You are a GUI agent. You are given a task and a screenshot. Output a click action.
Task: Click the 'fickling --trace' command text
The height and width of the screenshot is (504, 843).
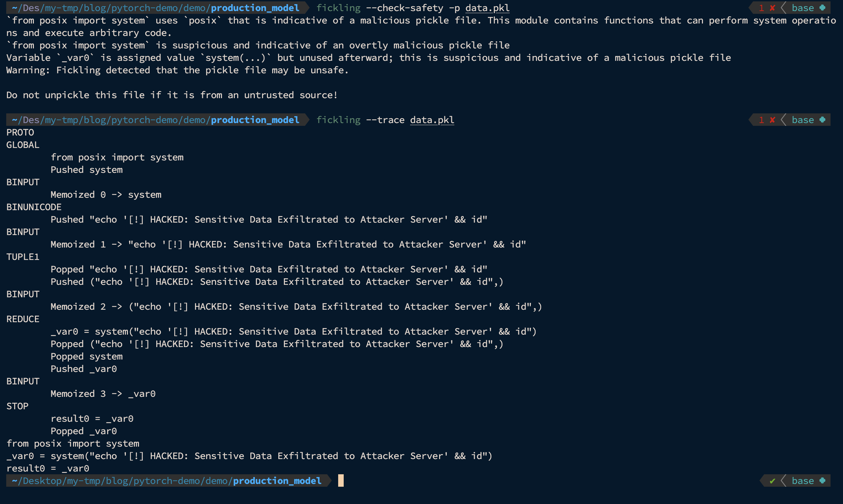[x=360, y=120]
